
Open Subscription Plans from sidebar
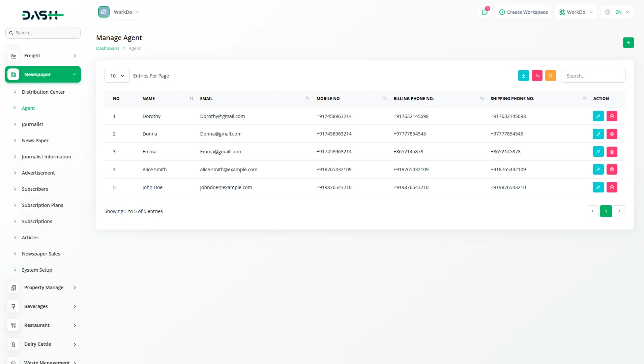42,205
